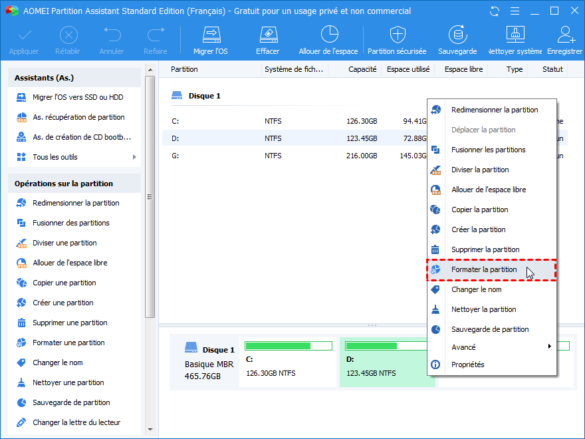The image size is (585, 439).
Task: Choose Nettoyer la partition in context menu
Action: click(492, 309)
